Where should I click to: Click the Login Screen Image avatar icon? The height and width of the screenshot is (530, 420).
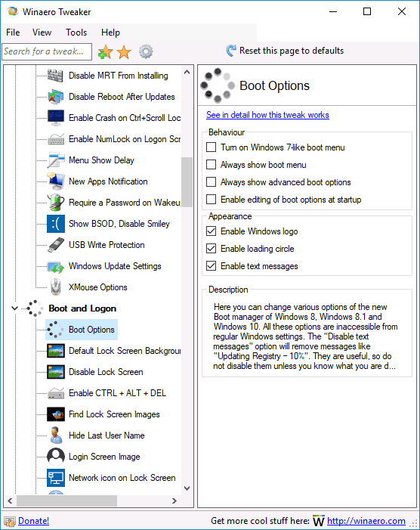[x=55, y=457]
